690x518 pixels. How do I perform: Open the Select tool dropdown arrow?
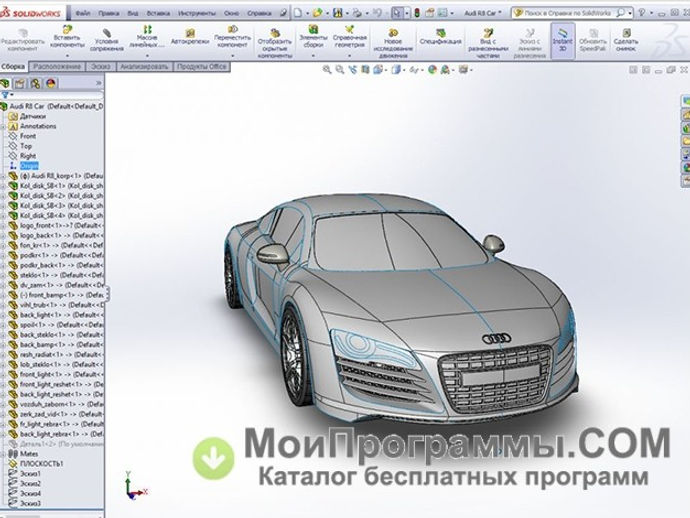[407, 13]
